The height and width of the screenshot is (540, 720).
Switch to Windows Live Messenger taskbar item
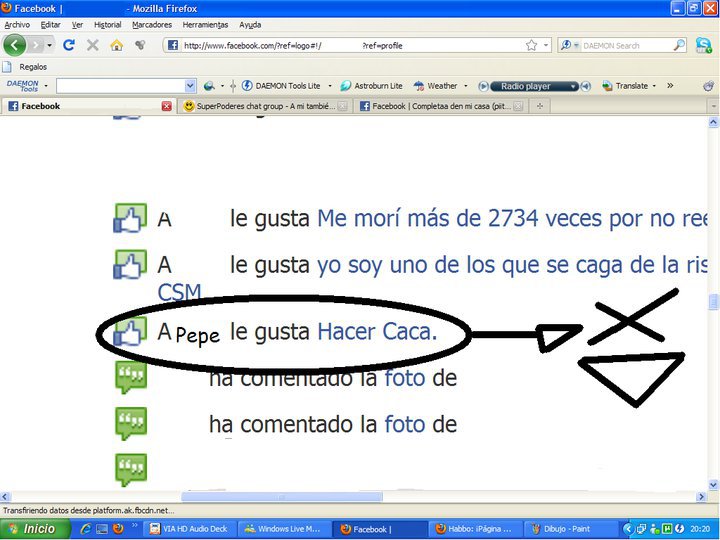point(284,529)
